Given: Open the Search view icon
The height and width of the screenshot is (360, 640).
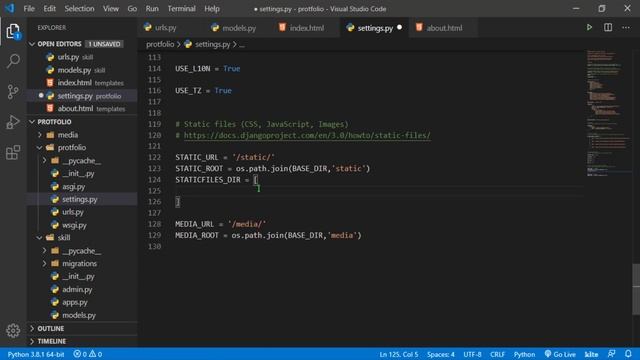Looking at the screenshot, I should point(13,61).
